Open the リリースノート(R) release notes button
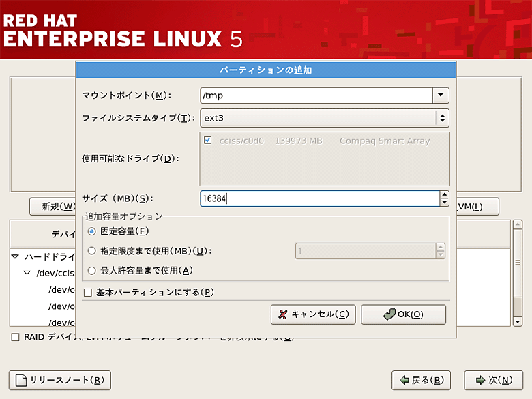 60,381
